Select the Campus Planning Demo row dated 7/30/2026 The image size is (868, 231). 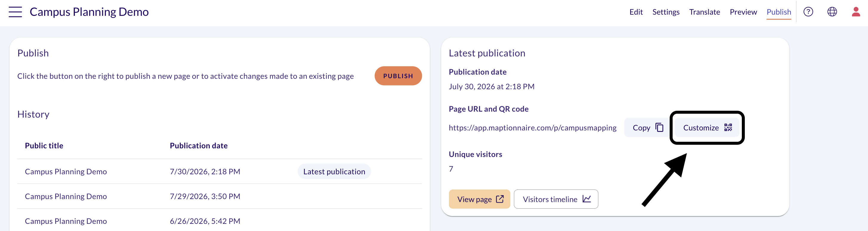pos(219,171)
